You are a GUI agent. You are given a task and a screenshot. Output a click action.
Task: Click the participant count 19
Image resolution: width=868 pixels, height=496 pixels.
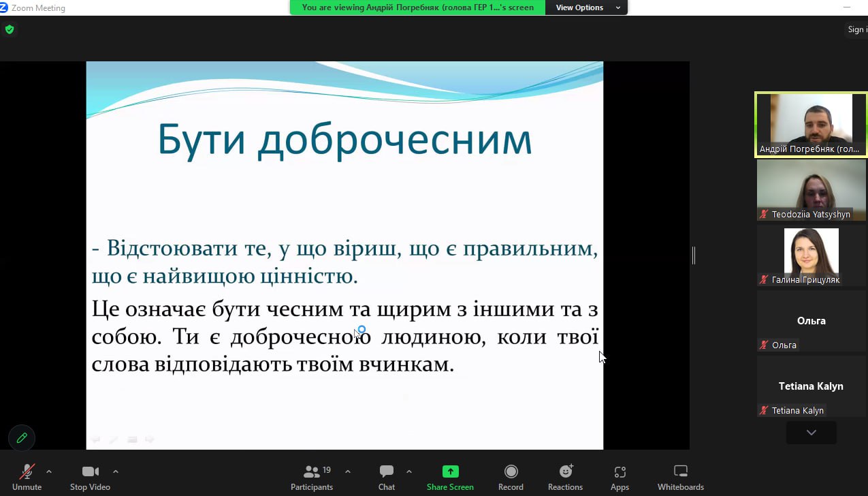coord(327,470)
